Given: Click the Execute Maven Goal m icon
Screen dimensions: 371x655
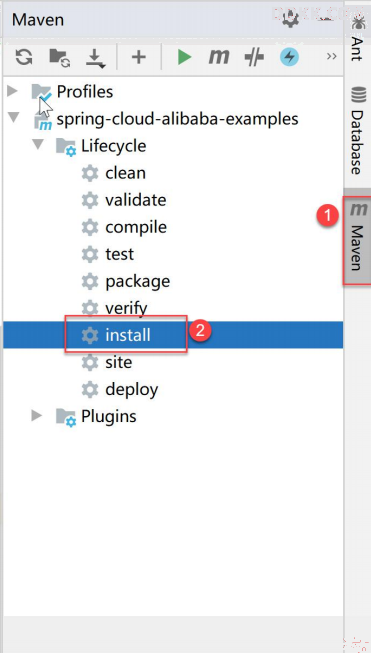Looking at the screenshot, I should point(219,56).
